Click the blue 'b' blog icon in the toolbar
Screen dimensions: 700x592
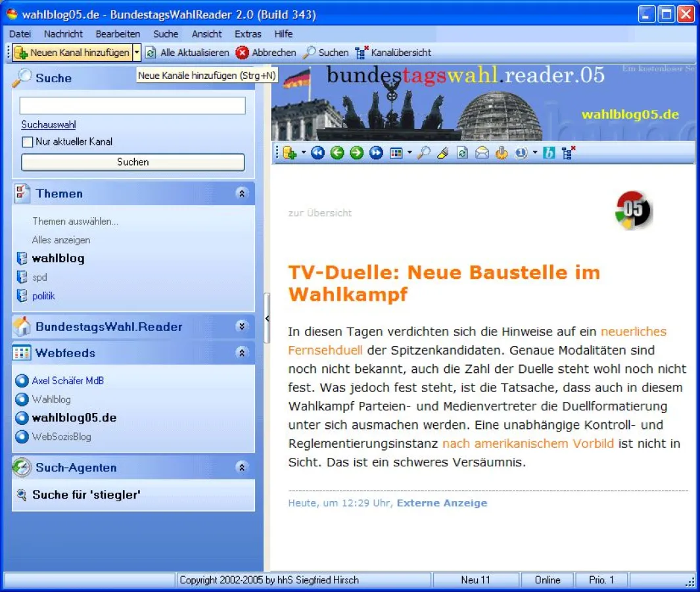(549, 152)
